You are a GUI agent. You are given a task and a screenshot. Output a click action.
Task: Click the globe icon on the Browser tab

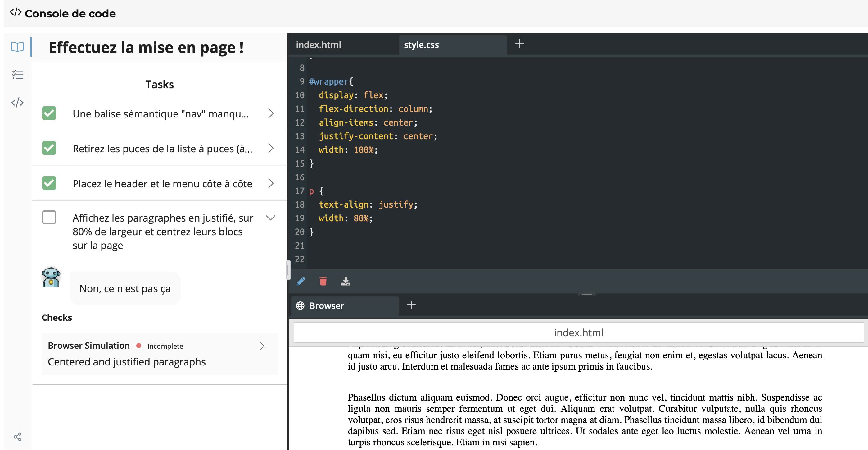[300, 305]
